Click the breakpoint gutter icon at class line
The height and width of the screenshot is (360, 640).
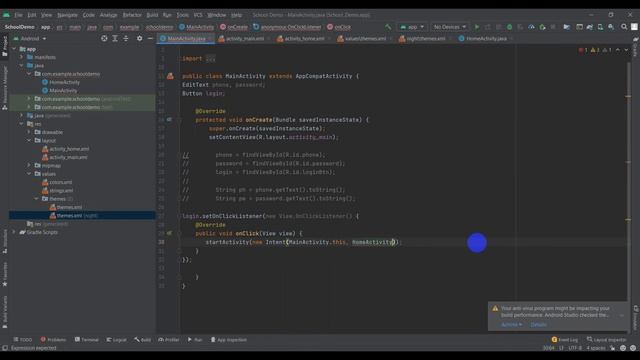(x=170, y=76)
